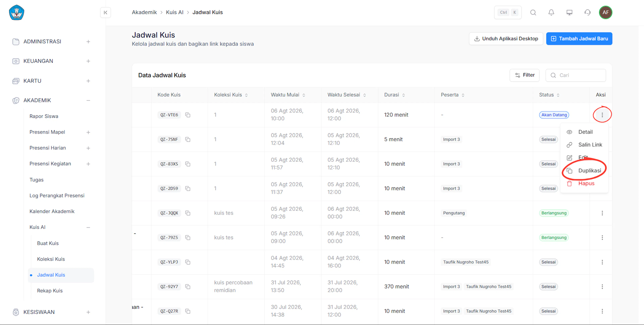Viewport: 644px width, 325px height.
Task: Open Rapor Siswa in sidebar
Action: pos(44,116)
